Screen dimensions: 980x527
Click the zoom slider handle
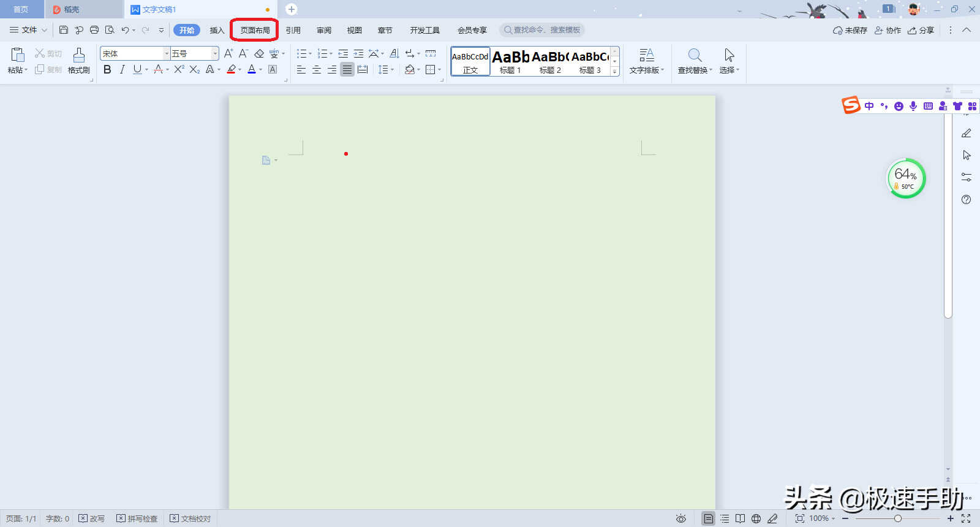(x=898, y=518)
